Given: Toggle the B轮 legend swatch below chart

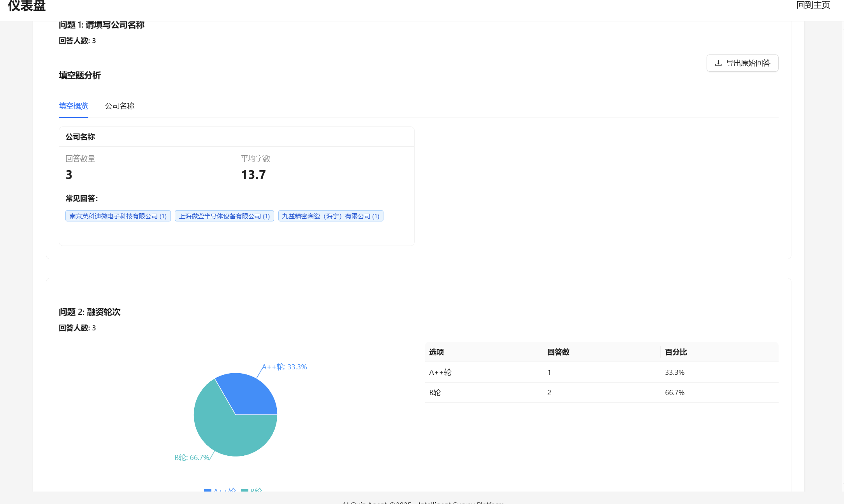Looking at the screenshot, I should point(244,491).
